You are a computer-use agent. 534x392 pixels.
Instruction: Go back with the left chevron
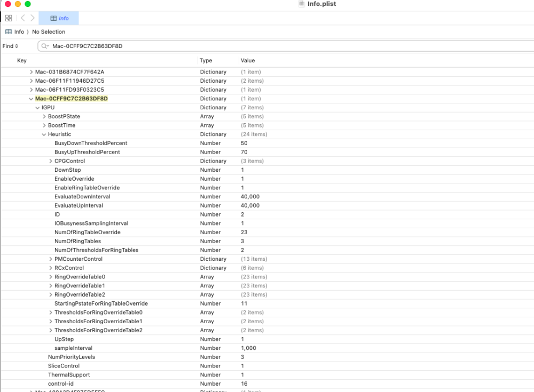coord(23,18)
